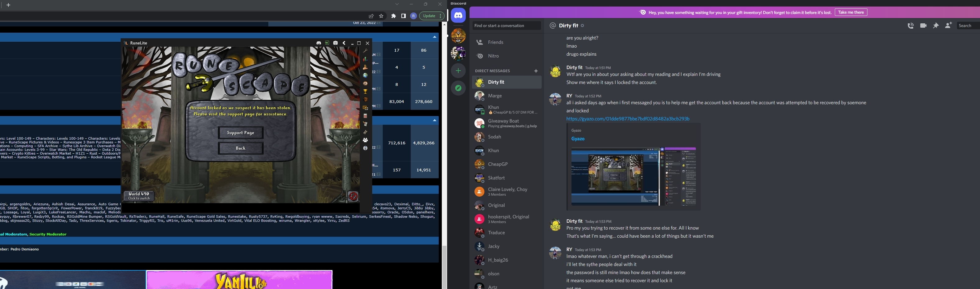Viewport: 980px width, 289px height.
Task: Toggle RuneScape music mute button
Action: 354,196
